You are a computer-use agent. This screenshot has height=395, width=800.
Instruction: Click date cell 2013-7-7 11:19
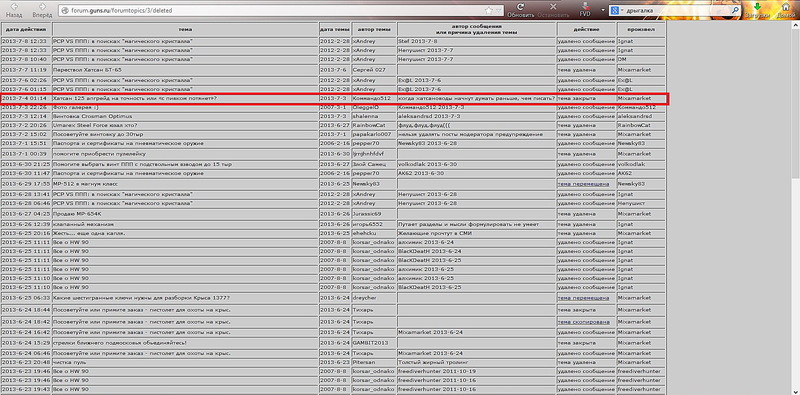pos(26,69)
